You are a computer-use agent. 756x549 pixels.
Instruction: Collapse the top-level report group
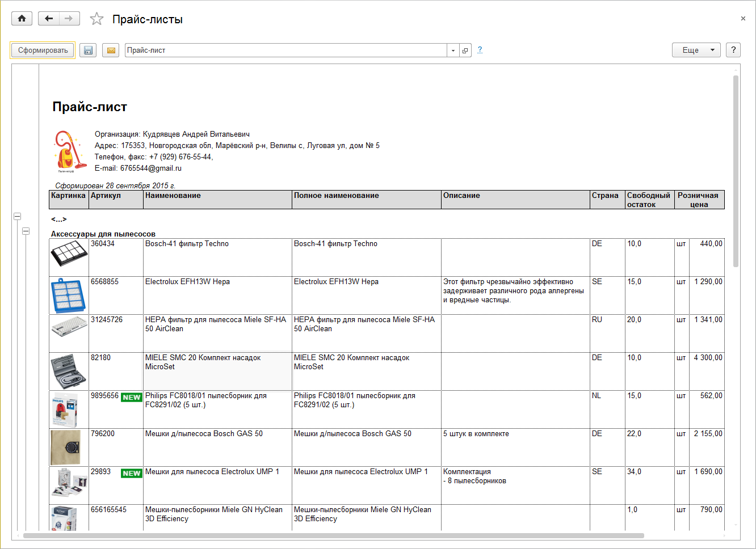tap(18, 217)
